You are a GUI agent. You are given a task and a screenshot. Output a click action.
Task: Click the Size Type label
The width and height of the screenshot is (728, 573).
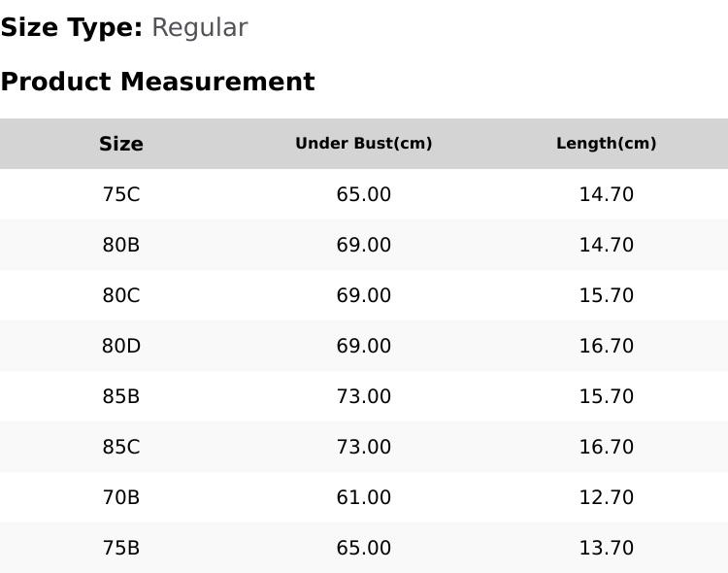pos(72,28)
